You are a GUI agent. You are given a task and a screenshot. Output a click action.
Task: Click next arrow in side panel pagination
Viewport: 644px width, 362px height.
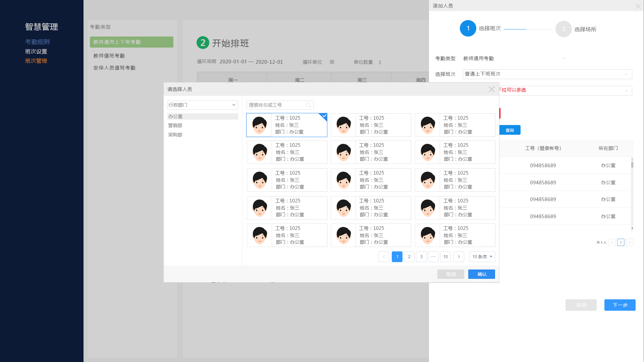(x=630, y=242)
